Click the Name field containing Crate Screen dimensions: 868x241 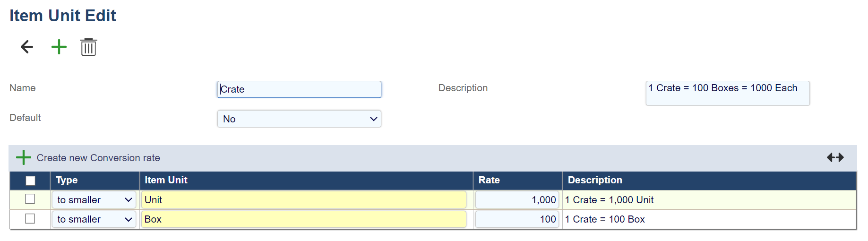click(x=299, y=89)
